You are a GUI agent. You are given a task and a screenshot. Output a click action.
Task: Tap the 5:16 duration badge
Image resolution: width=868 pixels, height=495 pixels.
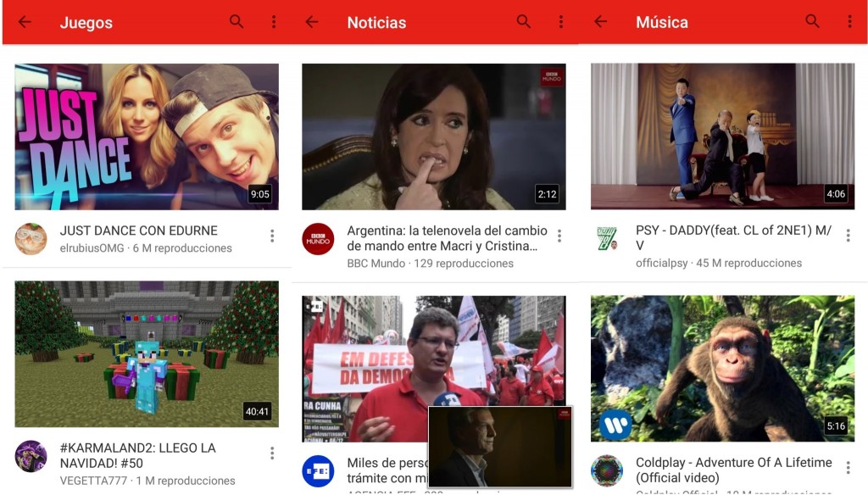[x=836, y=425]
